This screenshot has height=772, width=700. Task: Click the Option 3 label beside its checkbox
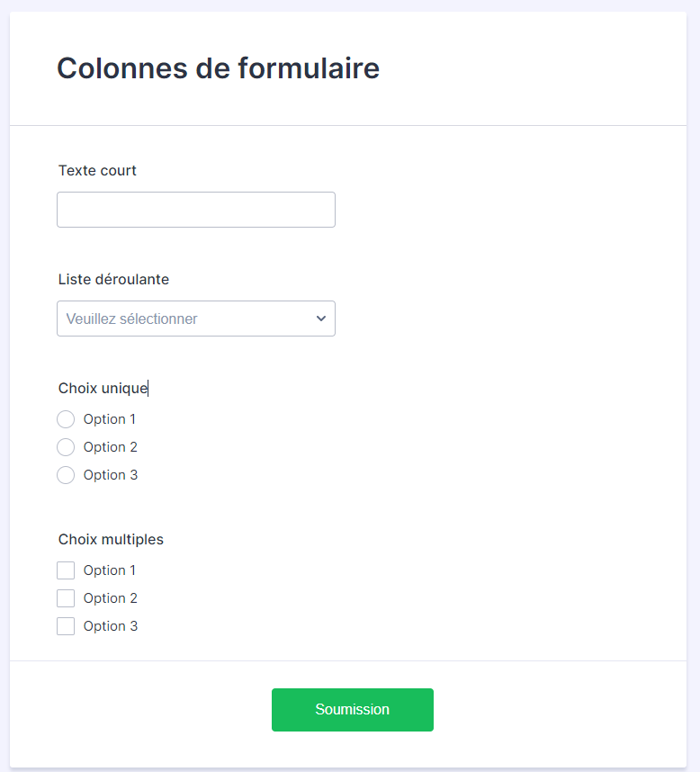(110, 626)
